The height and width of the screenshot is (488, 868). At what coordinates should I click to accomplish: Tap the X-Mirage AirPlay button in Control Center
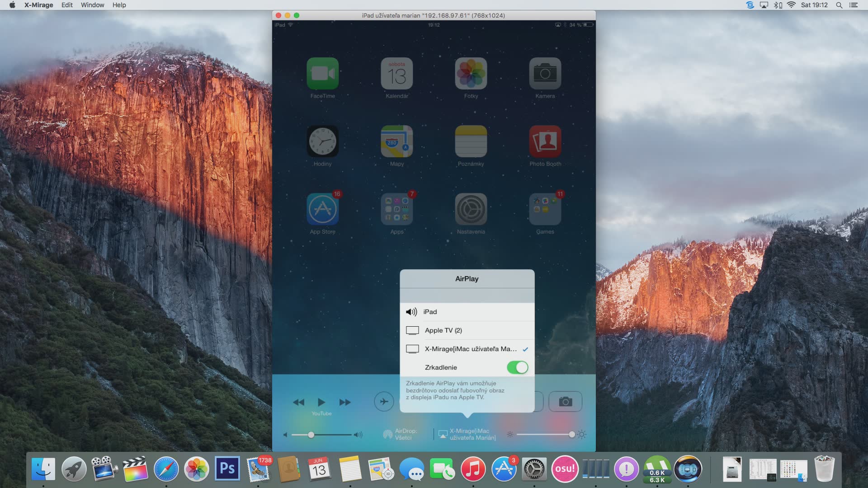tap(467, 434)
